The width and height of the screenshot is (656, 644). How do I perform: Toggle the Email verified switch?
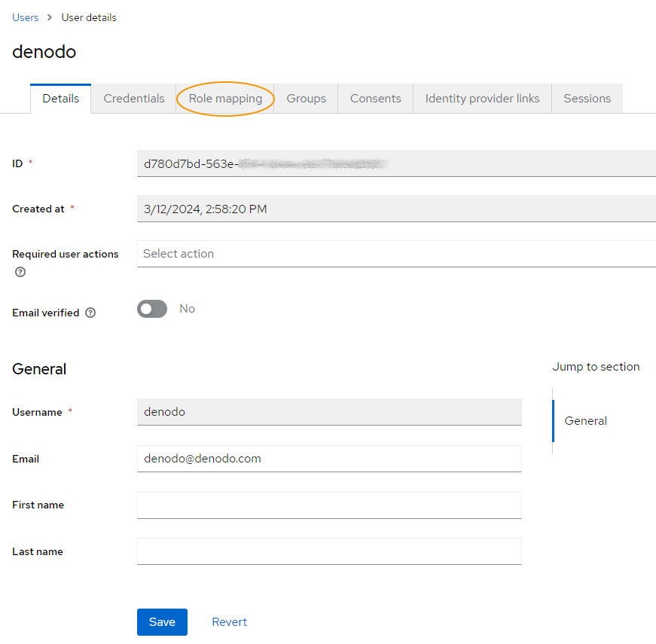[152, 309]
